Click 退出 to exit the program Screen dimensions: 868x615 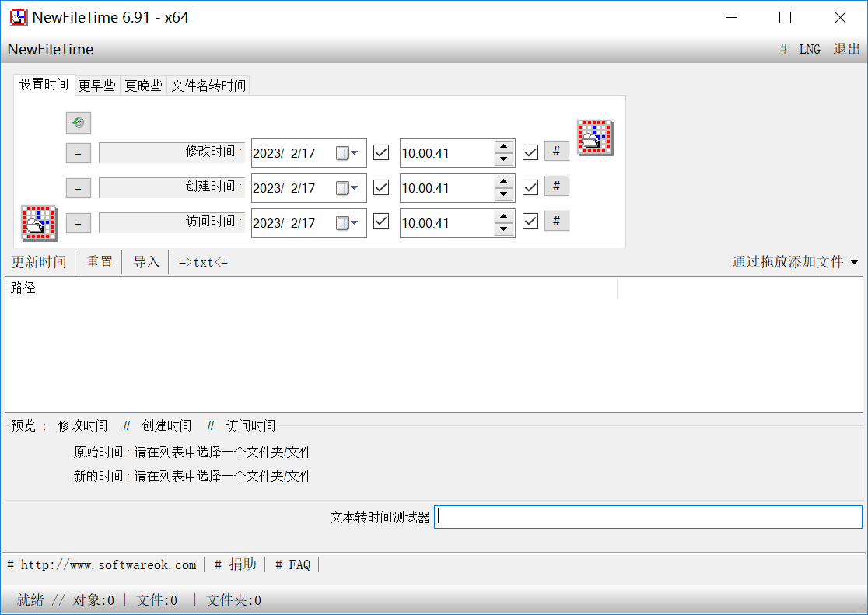click(x=846, y=49)
